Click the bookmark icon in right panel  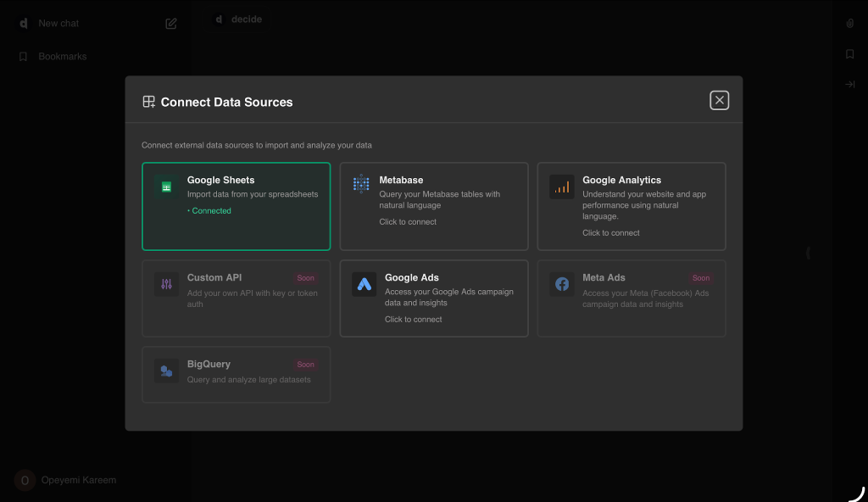[x=849, y=54]
